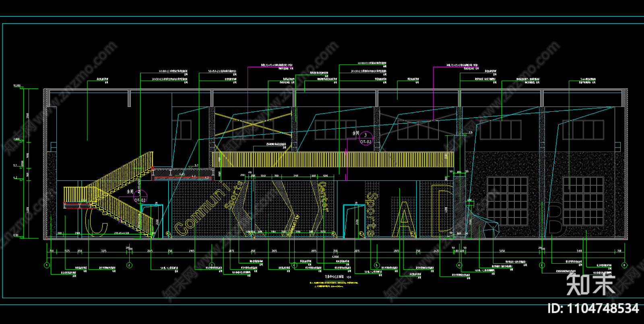Select grid axis bubble number 5
This screenshot has height=324, width=644.
(x=377, y=265)
